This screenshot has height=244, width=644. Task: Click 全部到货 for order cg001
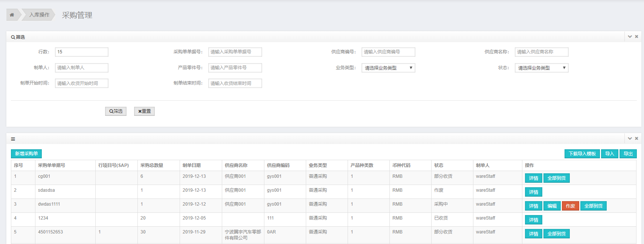pos(556,178)
